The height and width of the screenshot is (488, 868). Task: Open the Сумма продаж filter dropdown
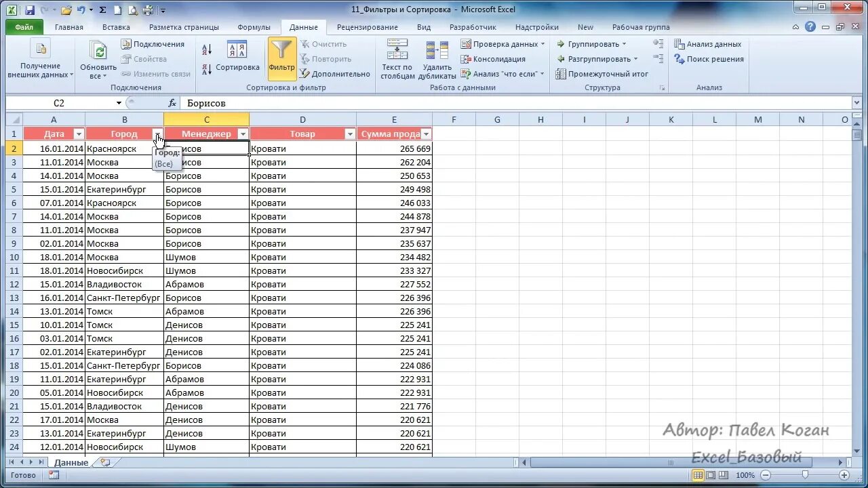pyautogui.click(x=426, y=134)
